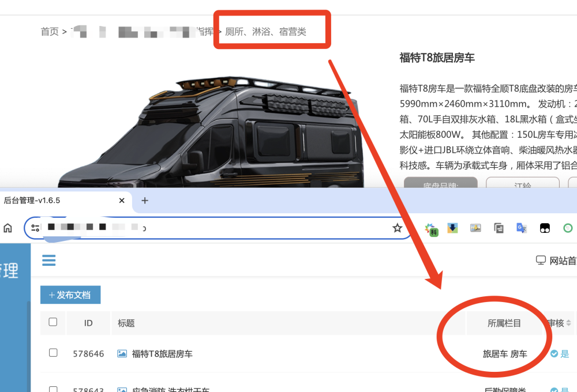577x392 pixels.
Task: Open the blue download-arrow extension
Action: pos(452,228)
